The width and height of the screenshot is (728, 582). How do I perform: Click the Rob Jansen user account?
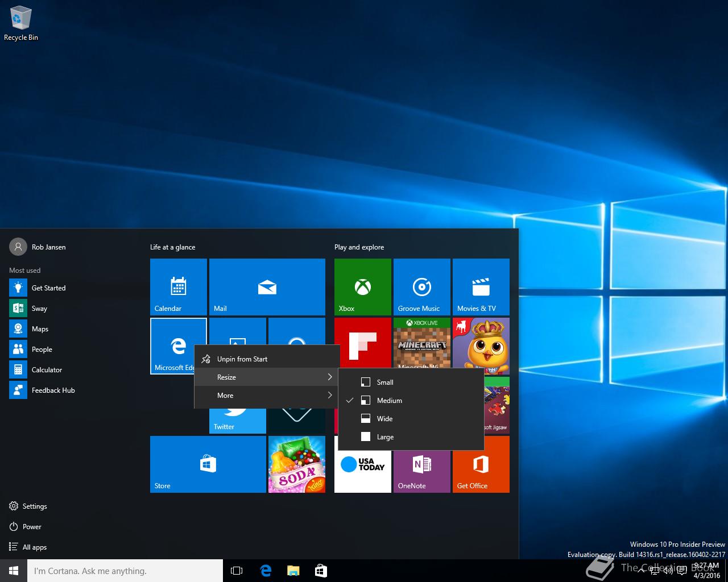coord(38,247)
